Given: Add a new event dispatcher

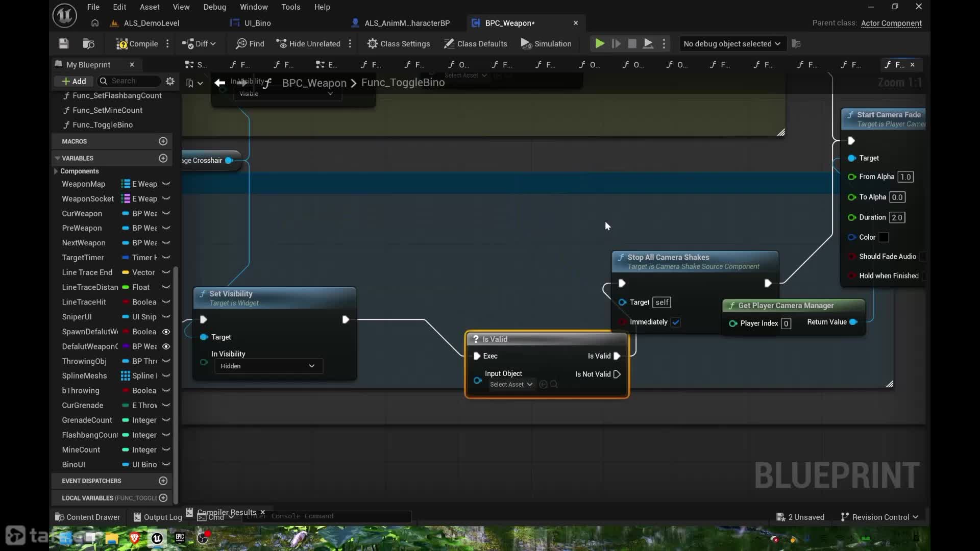Looking at the screenshot, I should 163,481.
